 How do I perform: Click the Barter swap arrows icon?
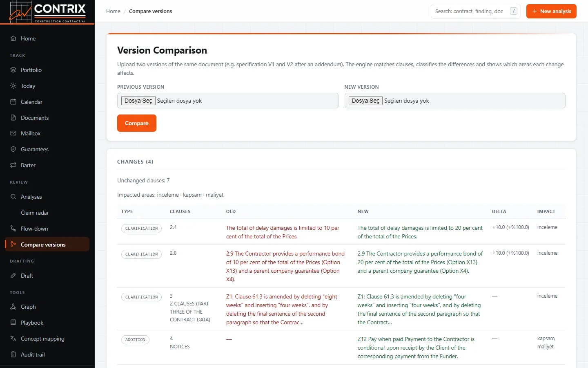pos(13,165)
